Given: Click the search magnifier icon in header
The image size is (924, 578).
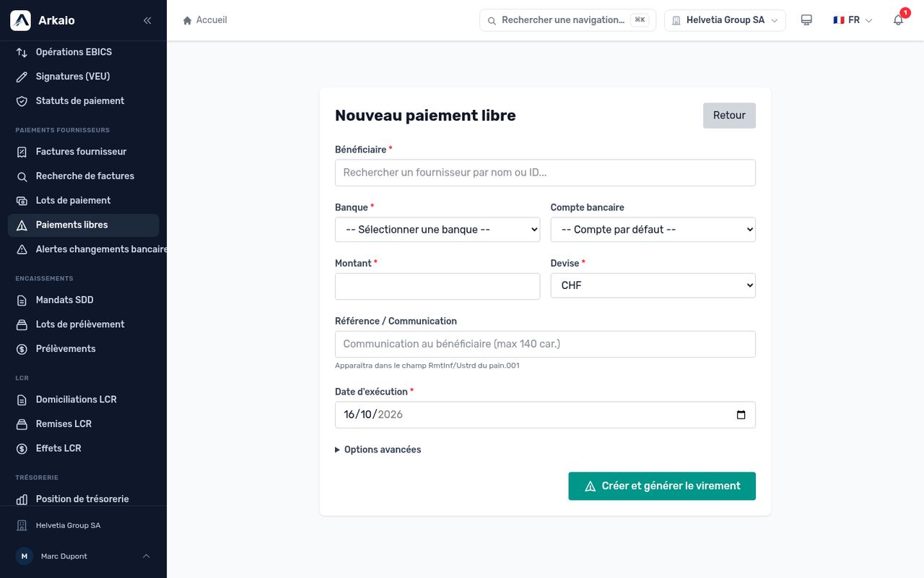Looking at the screenshot, I should tap(492, 21).
